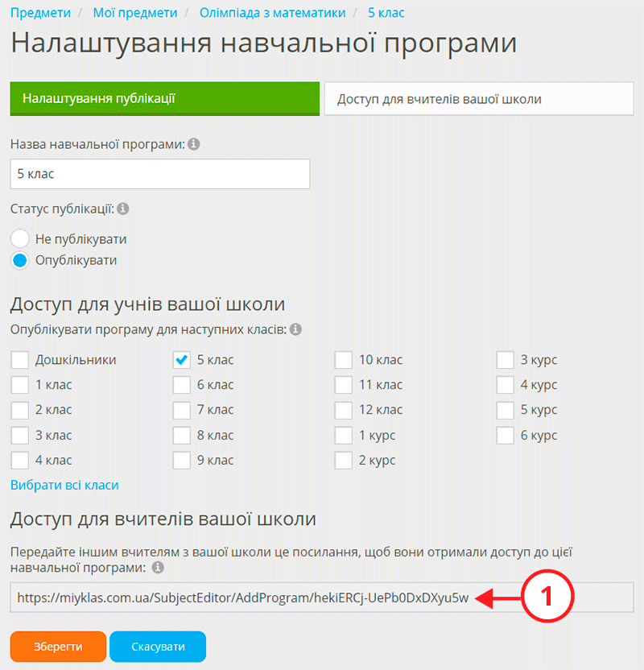Click the 'Вибрати всі класи' link
644x670 pixels.
point(64,485)
